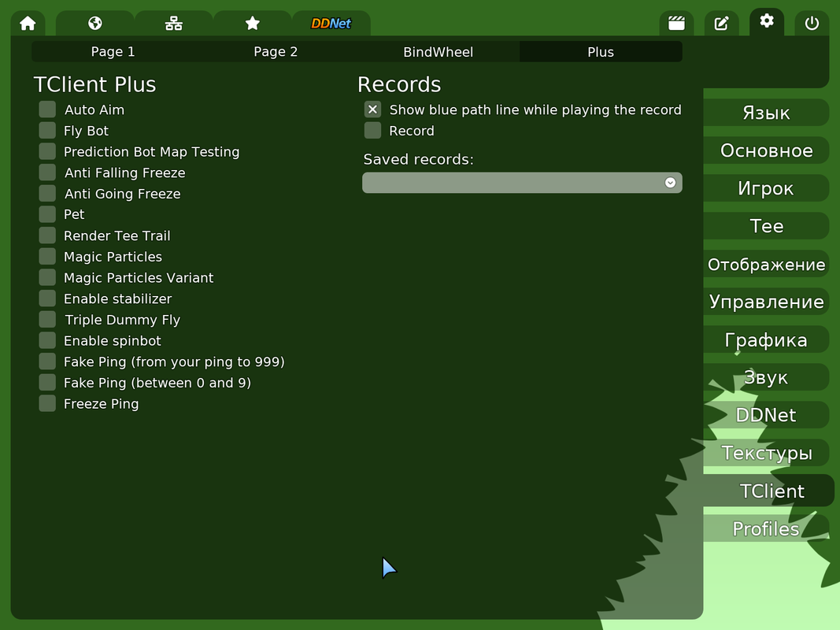
Task: Enable the Auto Aim checkbox
Action: (47, 109)
